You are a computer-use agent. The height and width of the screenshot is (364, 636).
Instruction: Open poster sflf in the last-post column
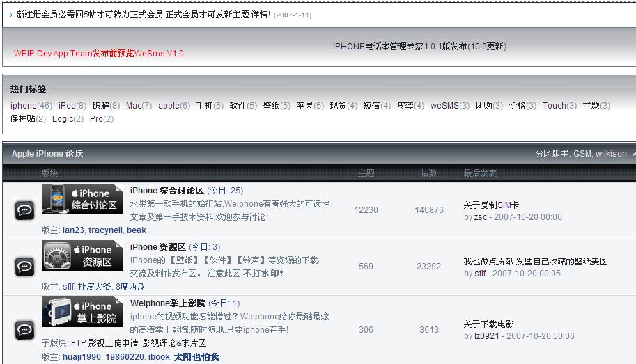[x=480, y=274]
